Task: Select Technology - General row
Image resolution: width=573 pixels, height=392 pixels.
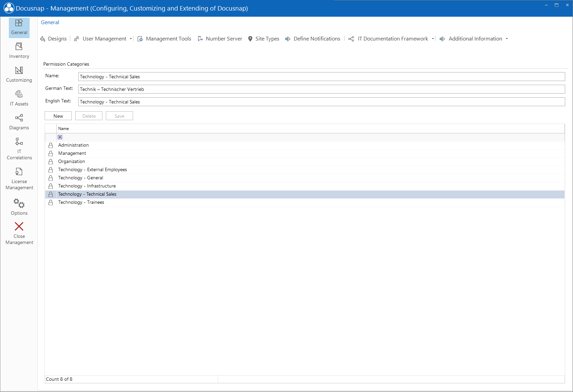Action: (305, 178)
